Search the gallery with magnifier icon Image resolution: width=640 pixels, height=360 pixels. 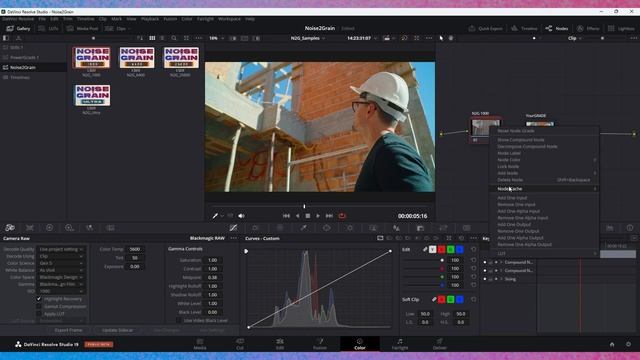(x=174, y=38)
